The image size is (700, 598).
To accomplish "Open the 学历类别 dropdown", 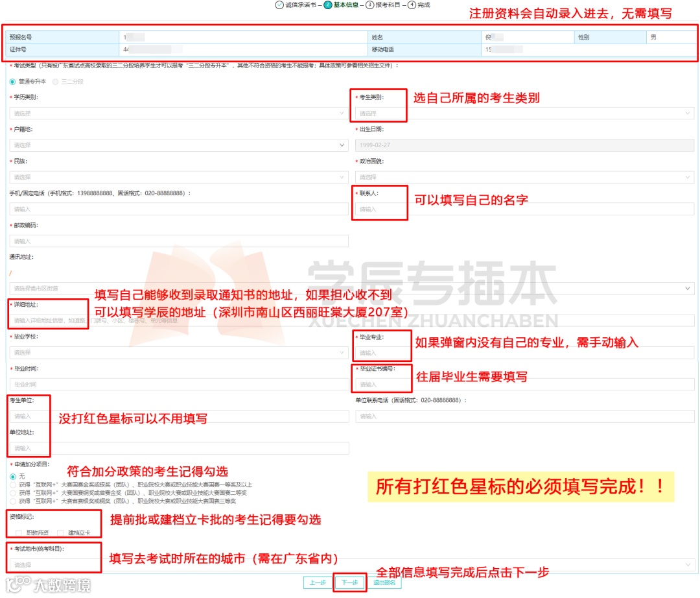I will [x=179, y=114].
